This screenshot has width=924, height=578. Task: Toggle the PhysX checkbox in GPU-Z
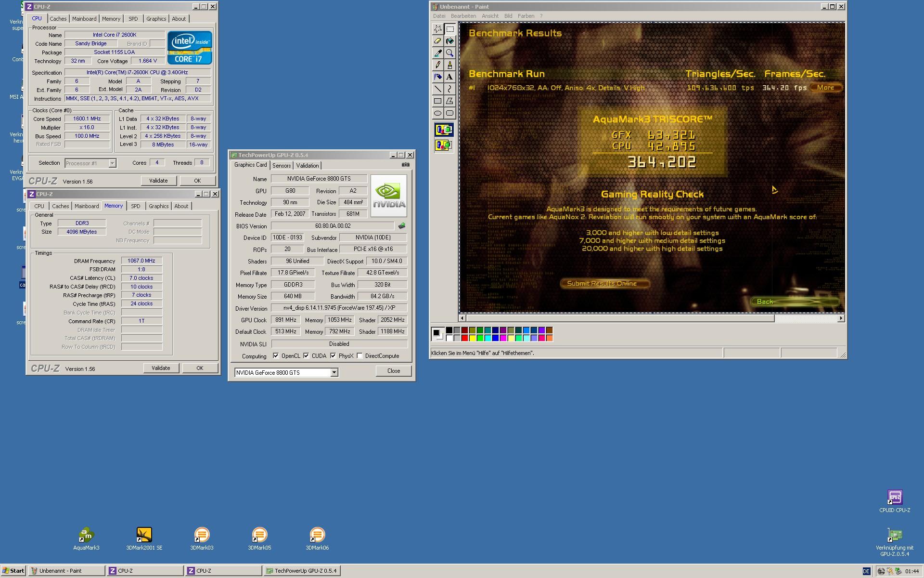tap(333, 356)
